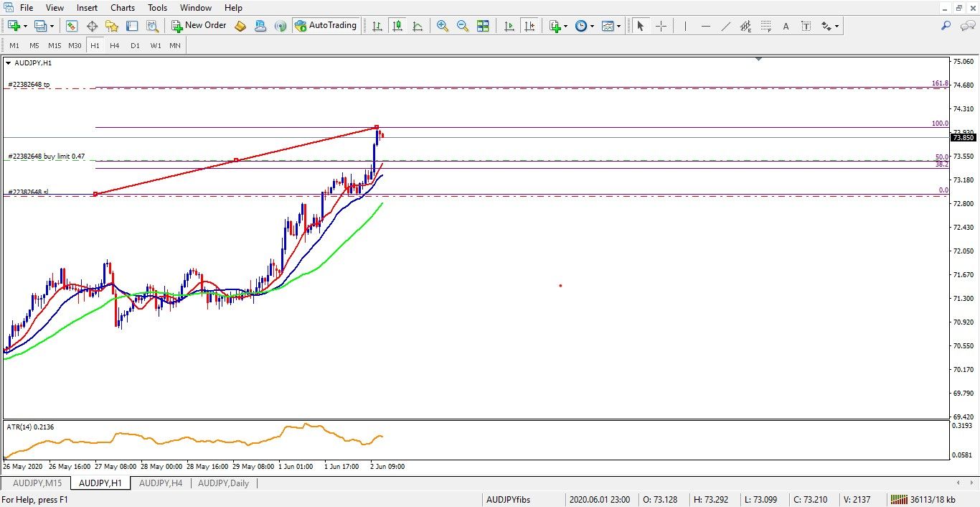980x507 pixels.
Task: Switch to the AUDJPY,M15 chart tab
Action: click(x=37, y=483)
